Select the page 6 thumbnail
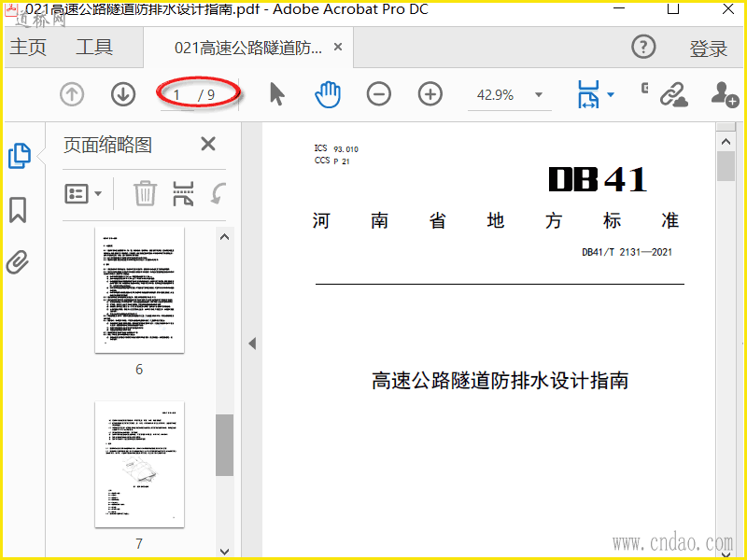This screenshot has height=560, width=747. pyautogui.click(x=139, y=290)
